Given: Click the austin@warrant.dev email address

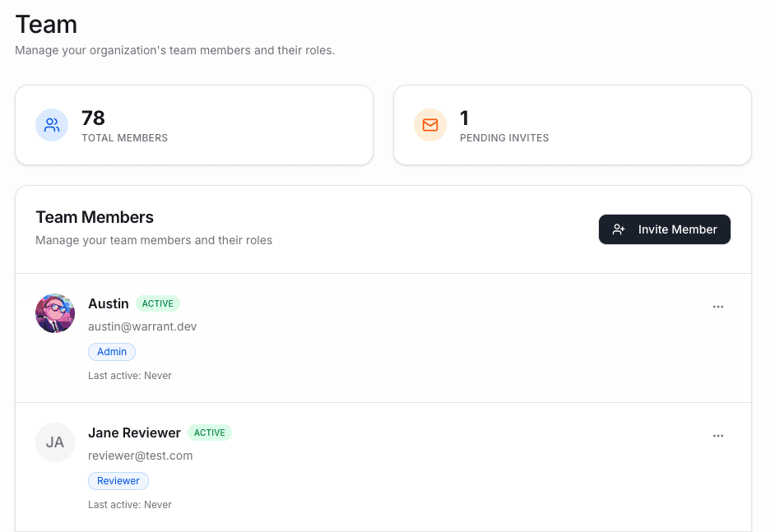Looking at the screenshot, I should pyautogui.click(x=142, y=326).
